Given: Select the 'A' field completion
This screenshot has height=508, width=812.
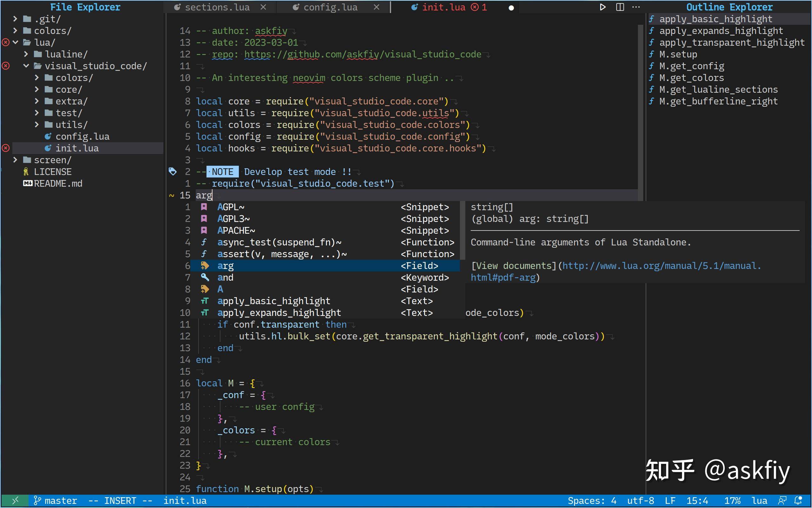Looking at the screenshot, I should (x=325, y=289).
